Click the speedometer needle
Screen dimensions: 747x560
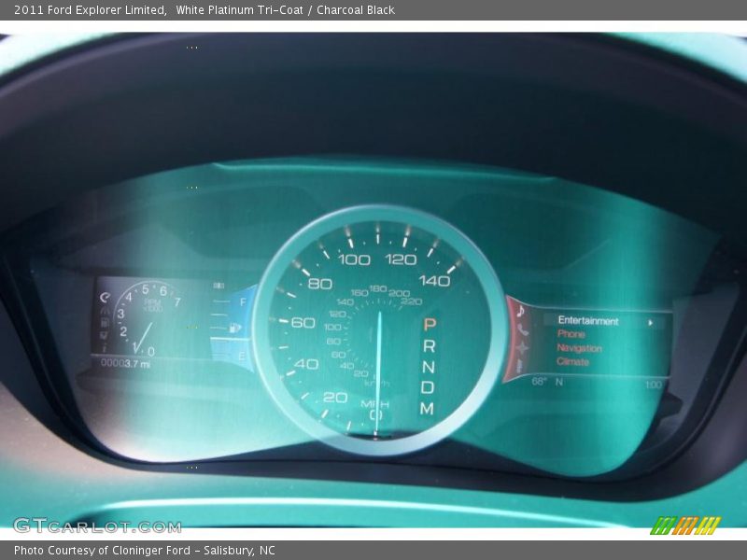click(x=378, y=371)
